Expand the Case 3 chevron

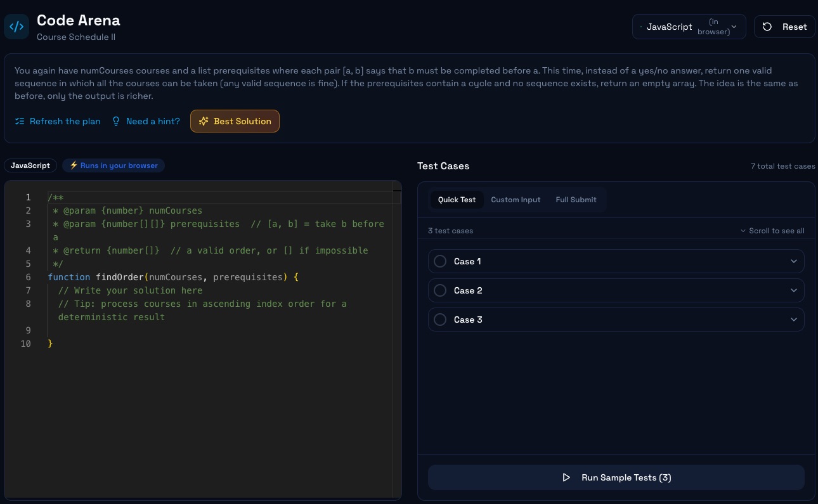[794, 320]
